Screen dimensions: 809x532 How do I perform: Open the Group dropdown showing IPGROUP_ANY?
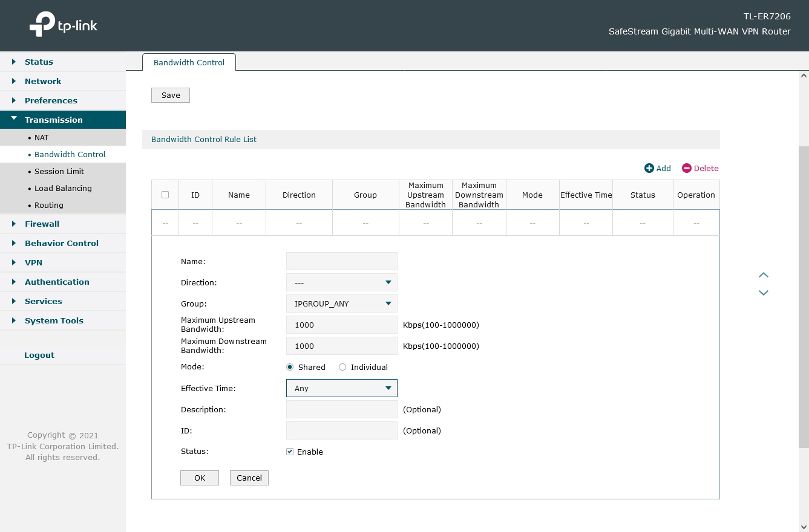(341, 303)
